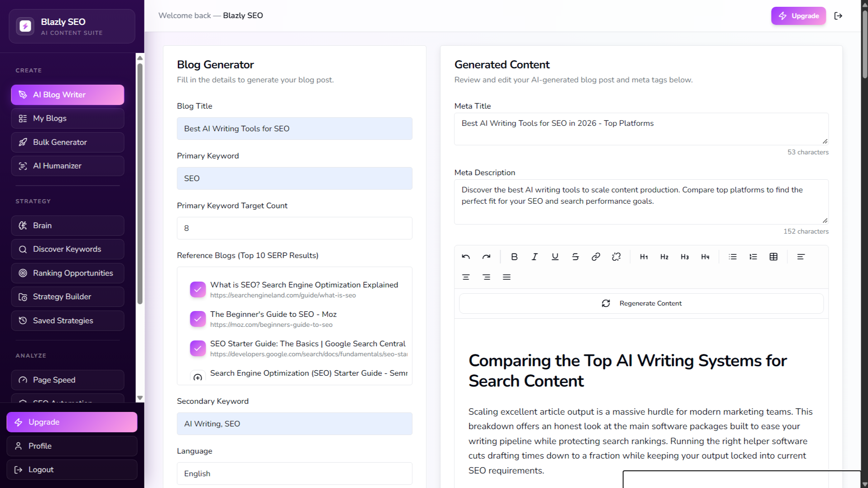The height and width of the screenshot is (488, 868).
Task: Center align the text
Action: tap(466, 277)
